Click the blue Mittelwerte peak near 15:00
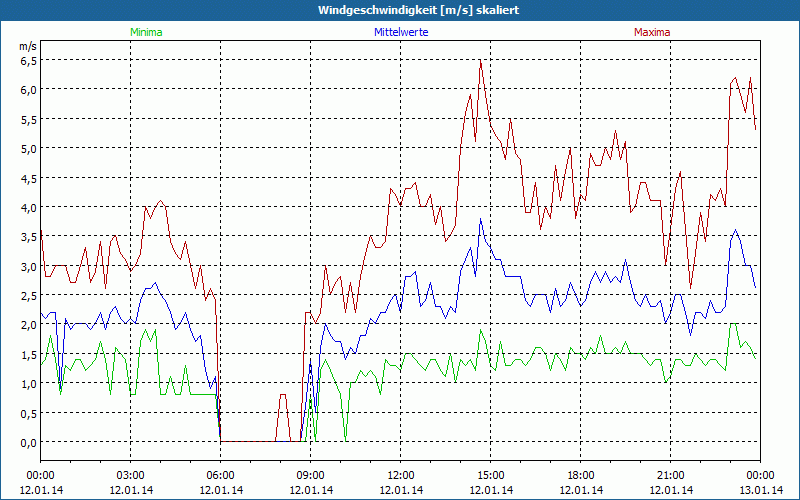 tap(480, 219)
